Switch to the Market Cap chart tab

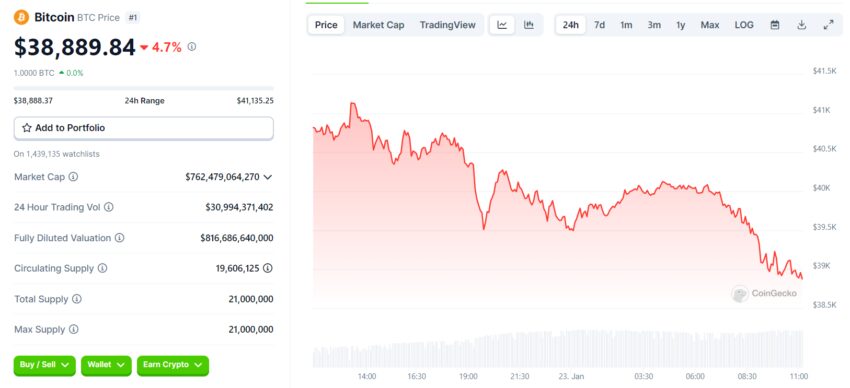pos(378,25)
